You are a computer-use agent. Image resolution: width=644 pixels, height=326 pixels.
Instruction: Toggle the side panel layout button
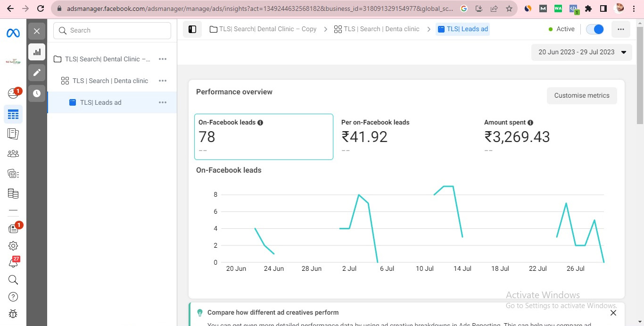click(192, 29)
